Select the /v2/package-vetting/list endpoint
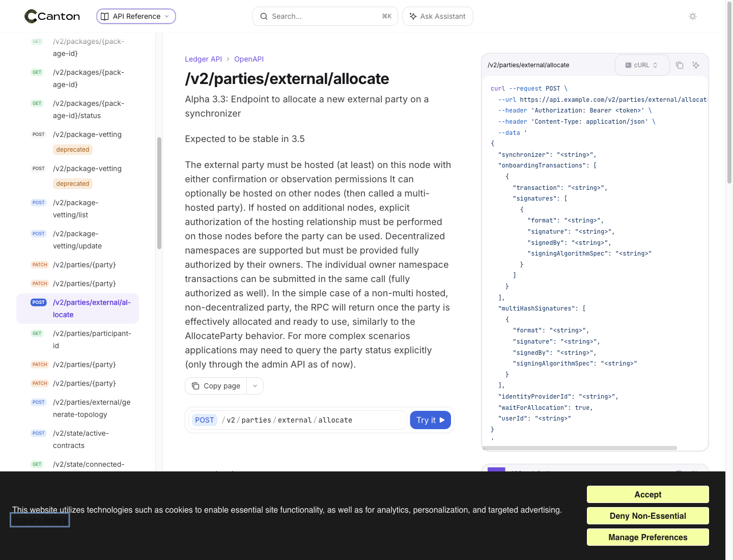The height and width of the screenshot is (560, 733). (x=78, y=209)
